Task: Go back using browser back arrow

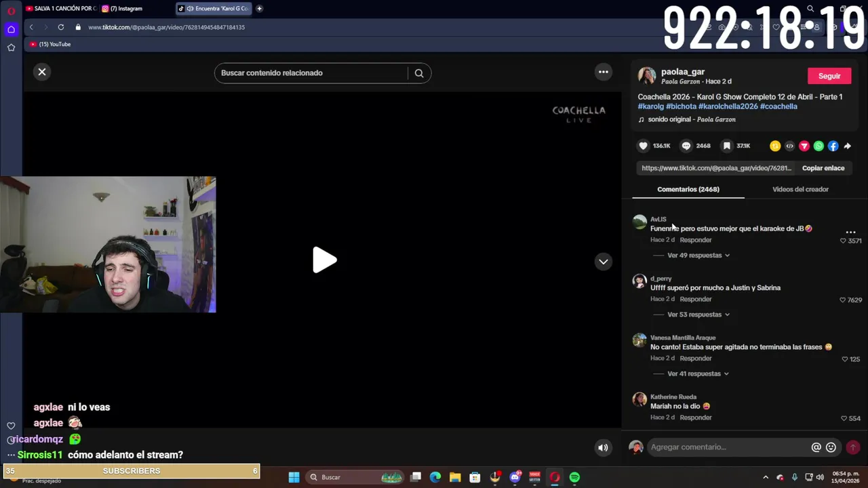Action: click(x=31, y=27)
